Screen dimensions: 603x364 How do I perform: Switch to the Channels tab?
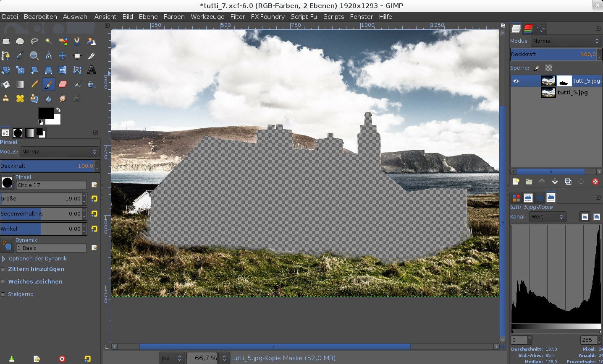tap(528, 29)
